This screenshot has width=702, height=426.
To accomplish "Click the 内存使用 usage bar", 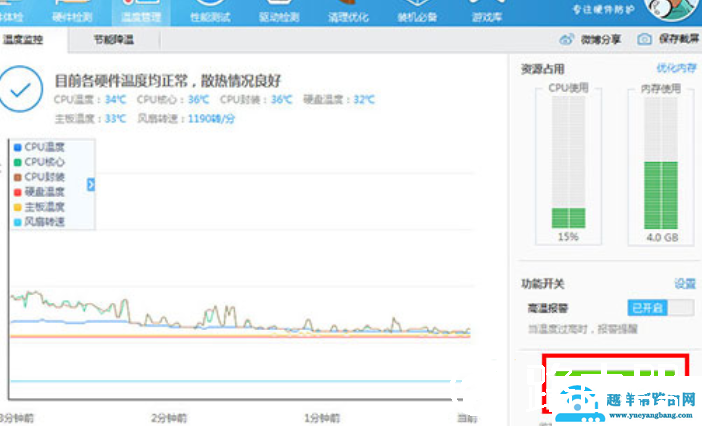I will point(661,163).
